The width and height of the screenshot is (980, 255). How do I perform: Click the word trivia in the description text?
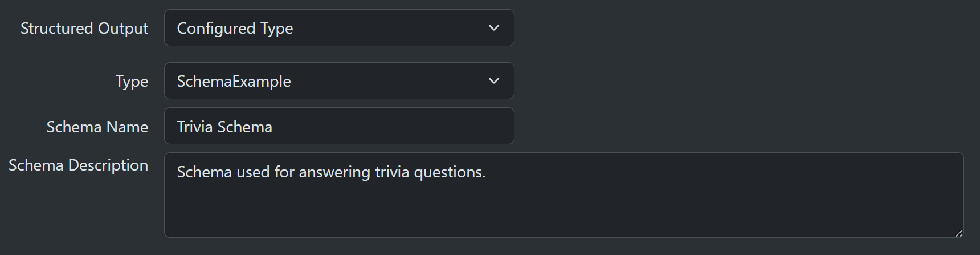point(391,172)
